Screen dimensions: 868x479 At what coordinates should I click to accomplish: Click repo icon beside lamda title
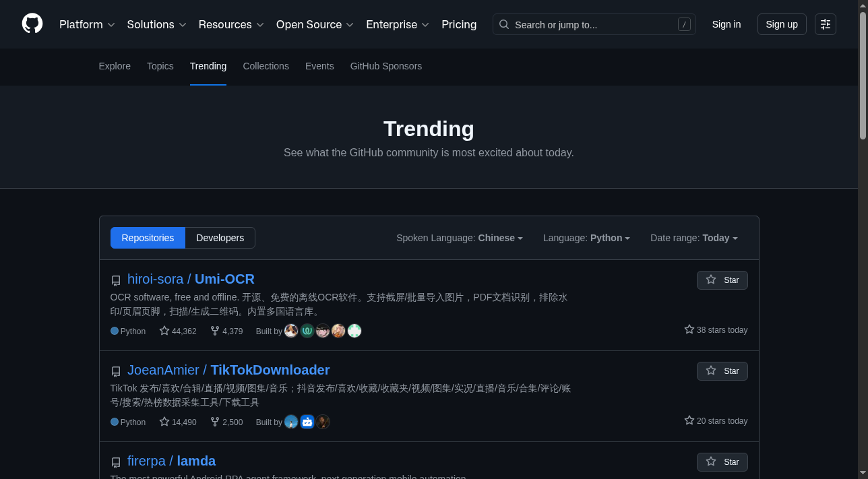(116, 462)
